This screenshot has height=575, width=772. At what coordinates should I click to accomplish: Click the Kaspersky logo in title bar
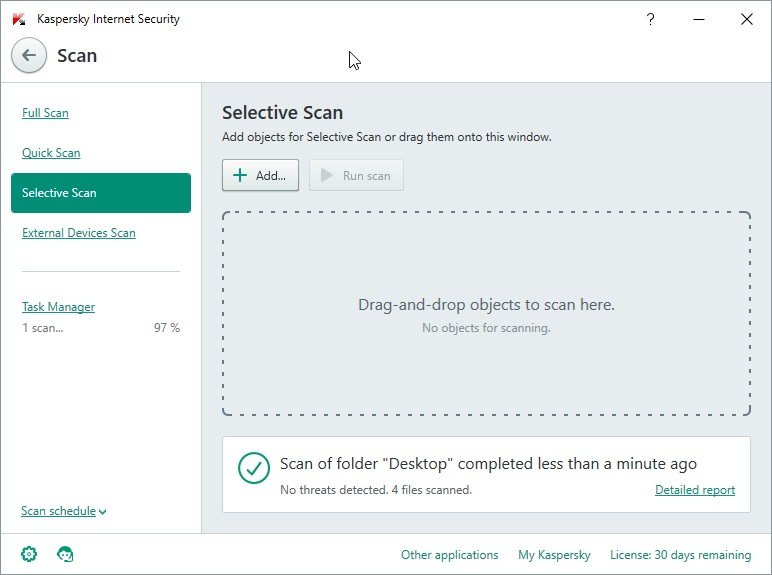[19, 19]
